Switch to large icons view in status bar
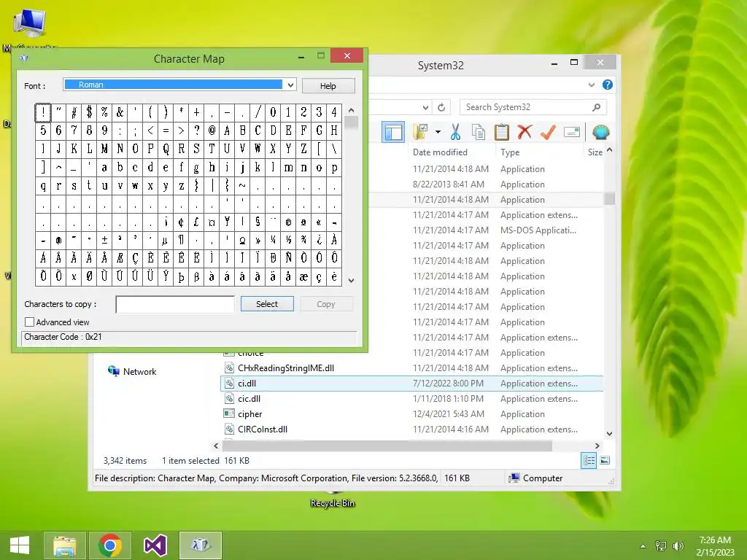Image resolution: width=747 pixels, height=560 pixels. click(605, 461)
